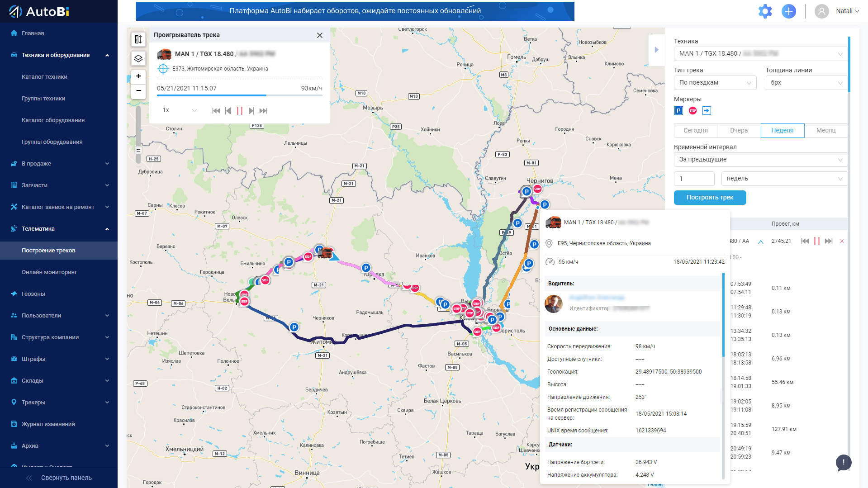Open Построение треков page

(59, 251)
